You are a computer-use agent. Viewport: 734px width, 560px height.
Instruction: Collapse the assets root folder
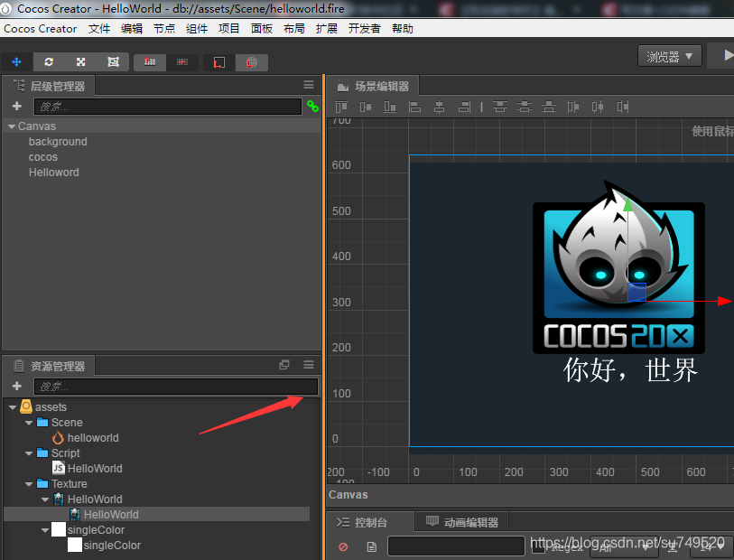pyautogui.click(x=13, y=407)
